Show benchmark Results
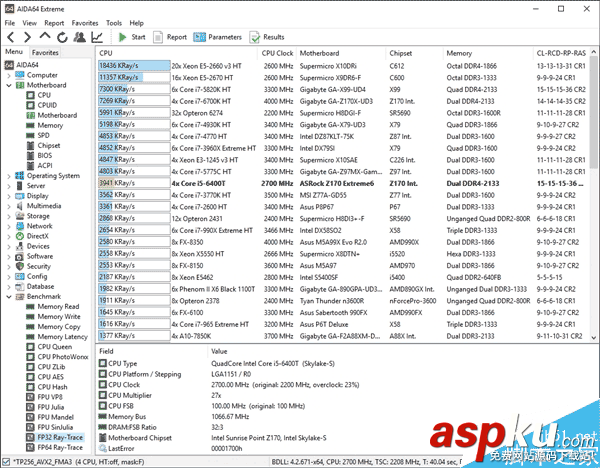This screenshot has height=468, width=600. coord(267,37)
